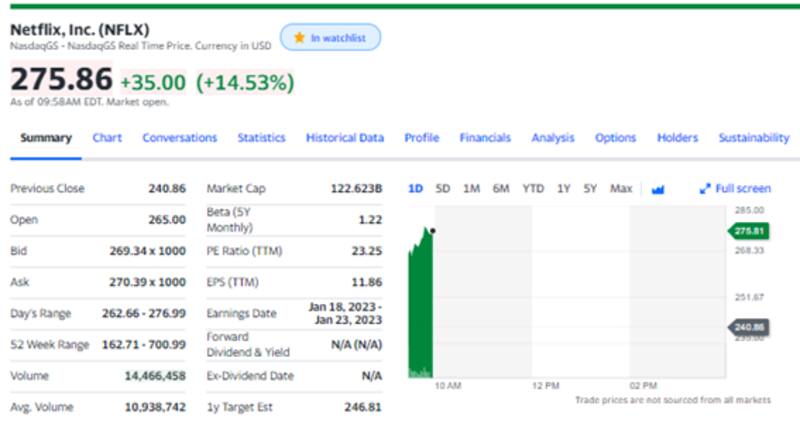
Task: Choose the YTD chart range
Action: click(x=533, y=188)
